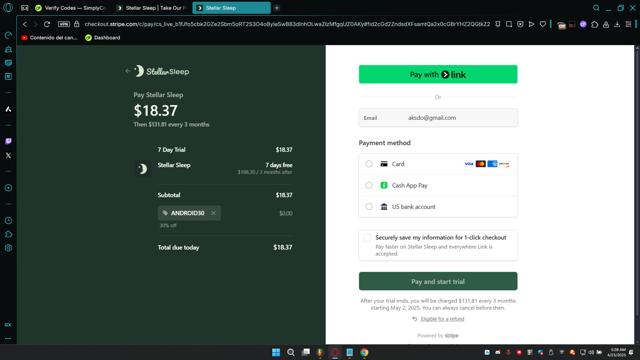Open the player circle icon in sidebar
This screenshot has width=640, height=360.
8,188
